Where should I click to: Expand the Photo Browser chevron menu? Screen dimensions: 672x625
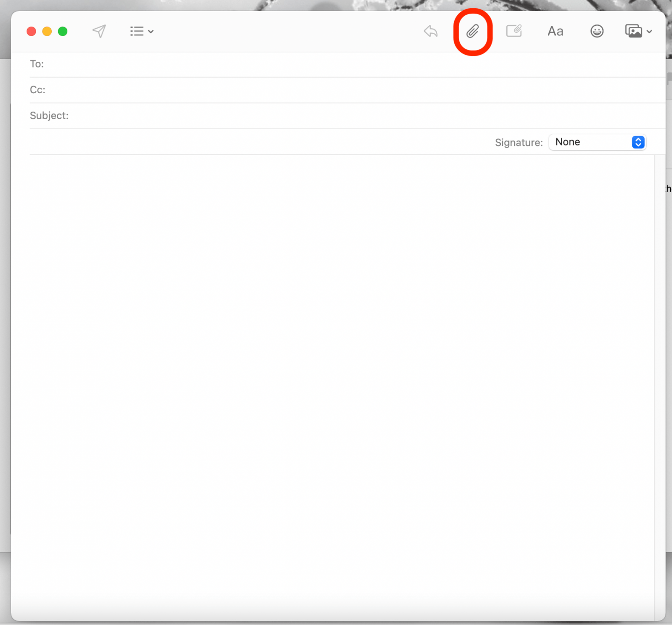[650, 32]
